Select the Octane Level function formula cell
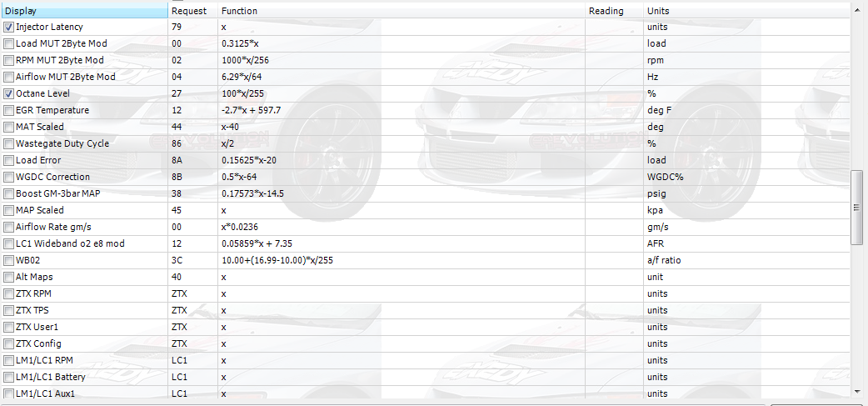This screenshot has width=868, height=406. [x=400, y=94]
